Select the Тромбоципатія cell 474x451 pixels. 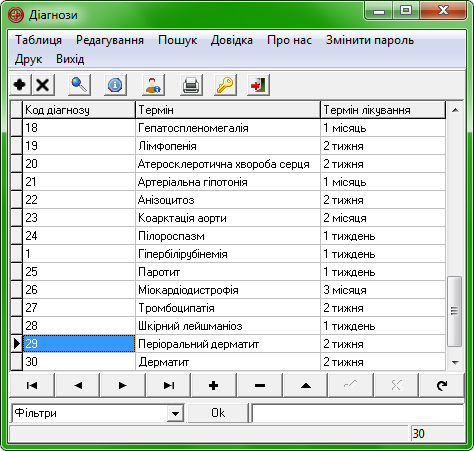pyautogui.click(x=228, y=308)
